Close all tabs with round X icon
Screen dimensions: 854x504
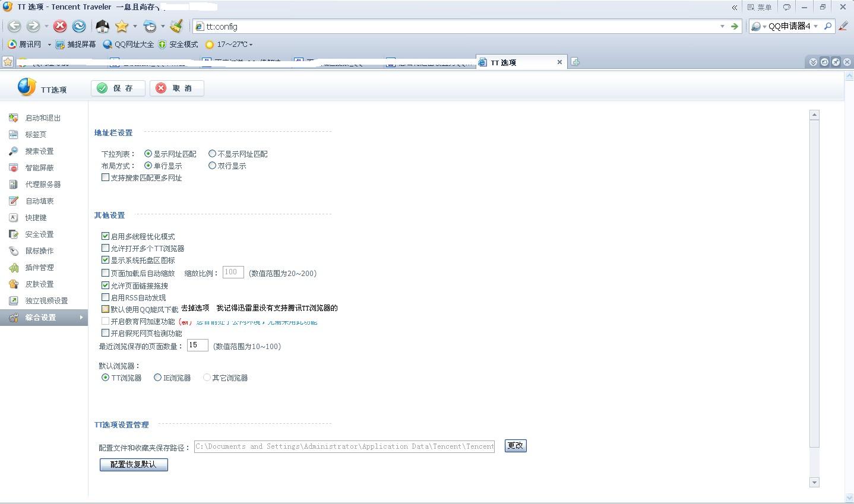pos(847,62)
